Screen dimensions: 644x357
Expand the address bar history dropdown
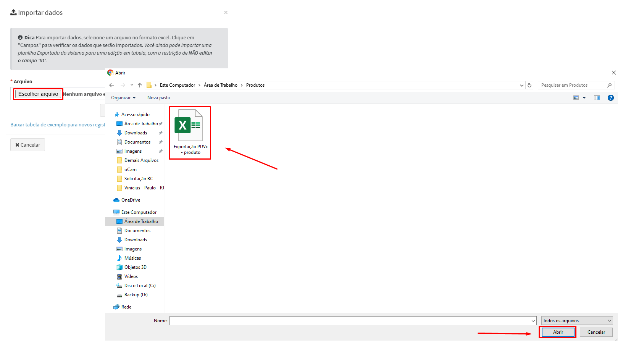521,85
